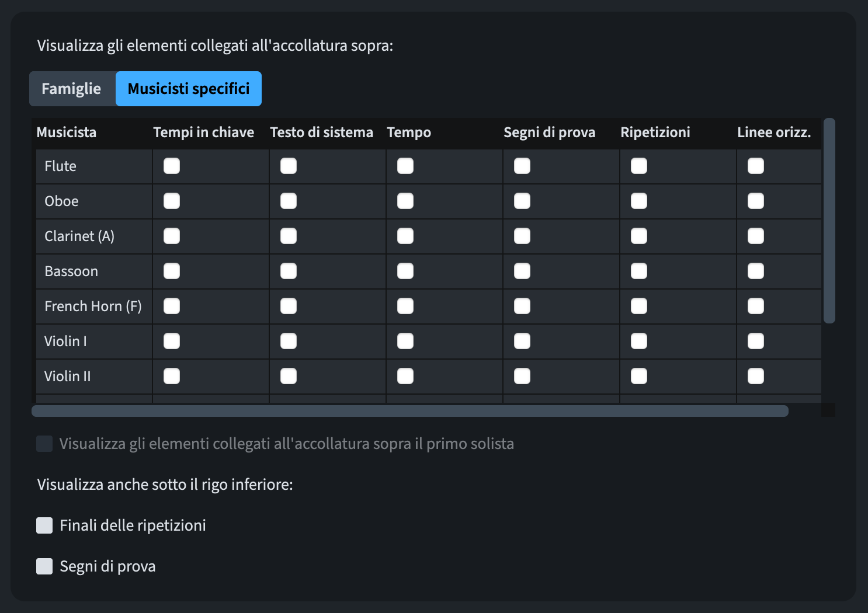Toggle Ripetizioni checkbox for Oboe
Screen dimensions: 868x613
click(x=639, y=201)
